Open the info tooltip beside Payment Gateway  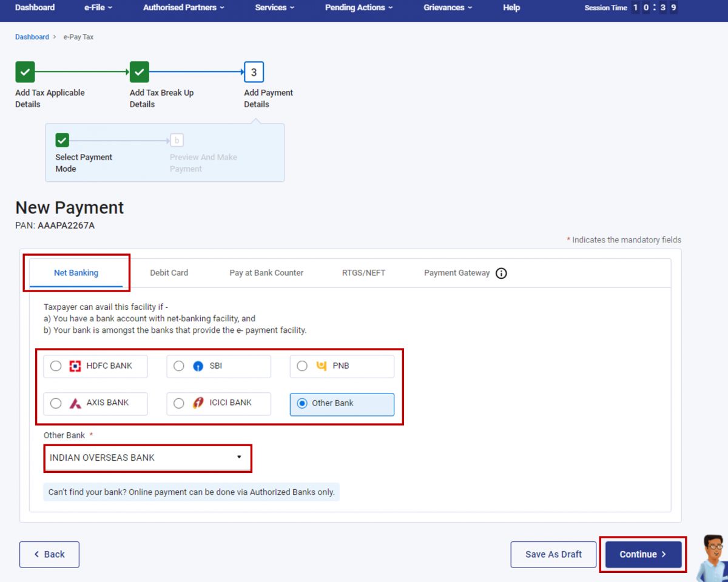[x=501, y=273]
